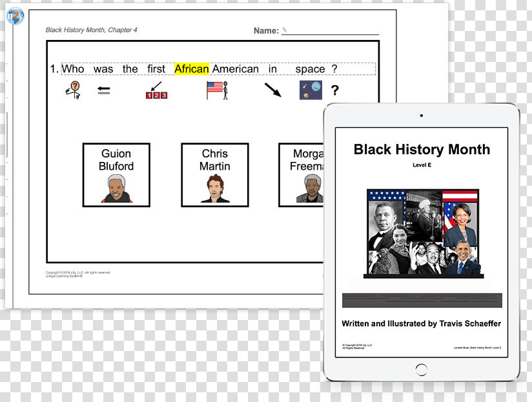The image size is (532, 402).
Task: Click the 'Who' question-person symbol
Action: click(74, 90)
